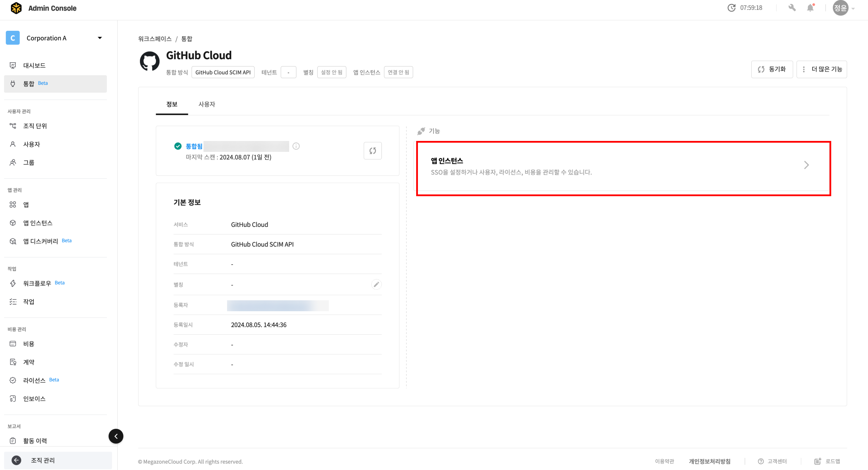The image size is (868, 470).
Task: Open the 더 많은 기능 menu
Action: click(x=821, y=69)
